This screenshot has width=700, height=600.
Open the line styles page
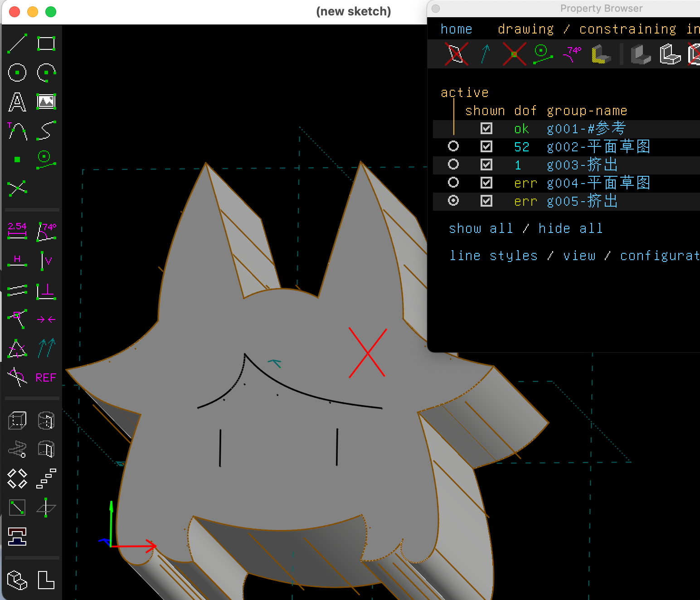493,256
